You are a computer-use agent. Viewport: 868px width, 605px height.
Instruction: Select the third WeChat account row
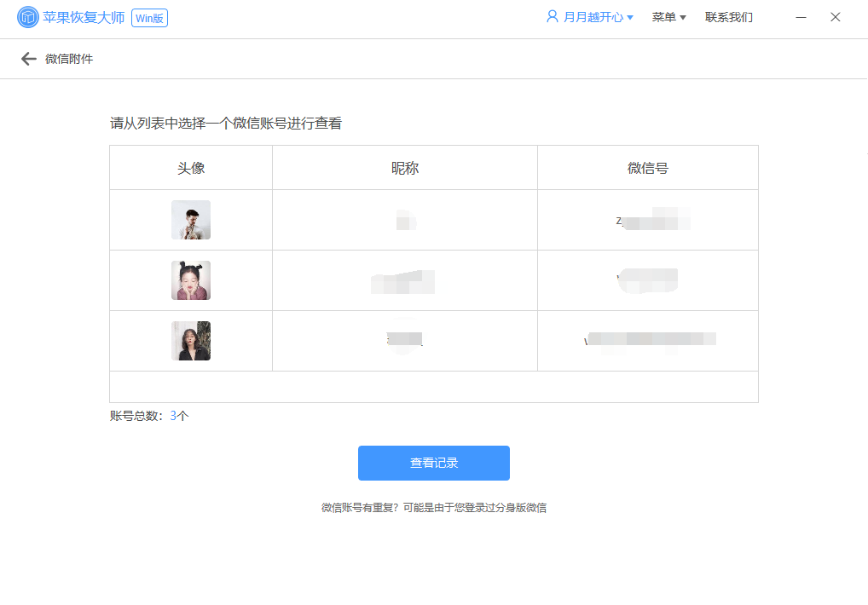tap(433, 340)
